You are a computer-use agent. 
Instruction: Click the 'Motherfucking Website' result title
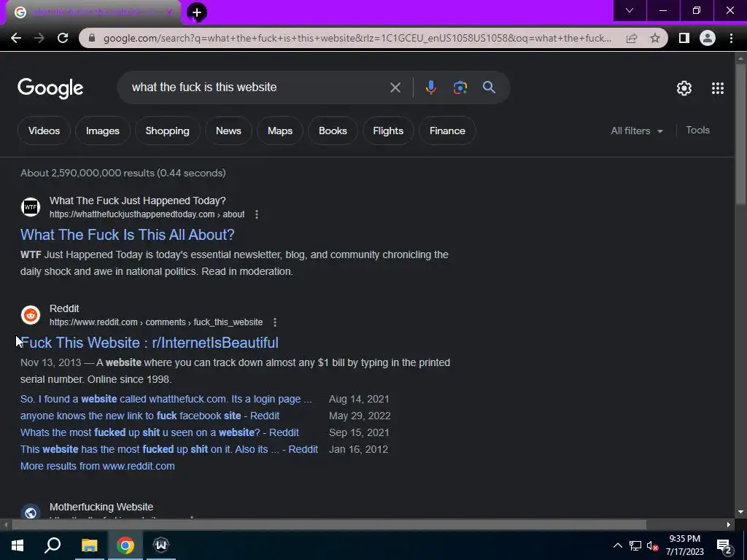[x=101, y=507]
